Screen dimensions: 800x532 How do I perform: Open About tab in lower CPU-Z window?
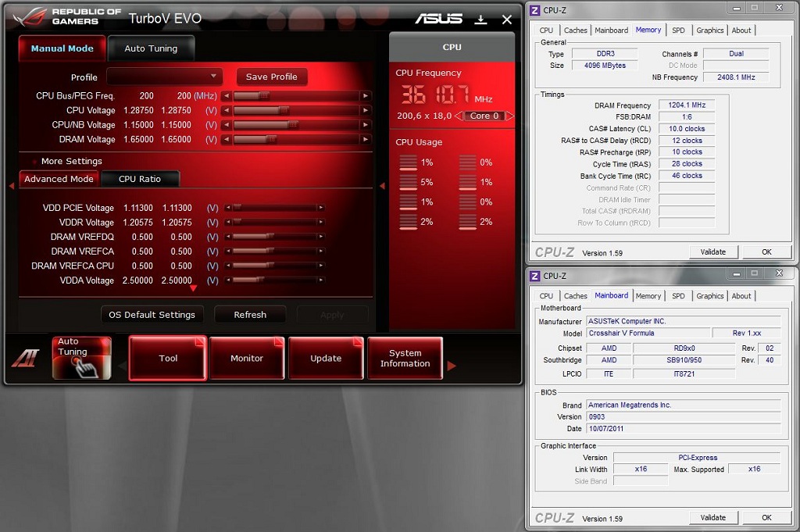pyautogui.click(x=741, y=296)
